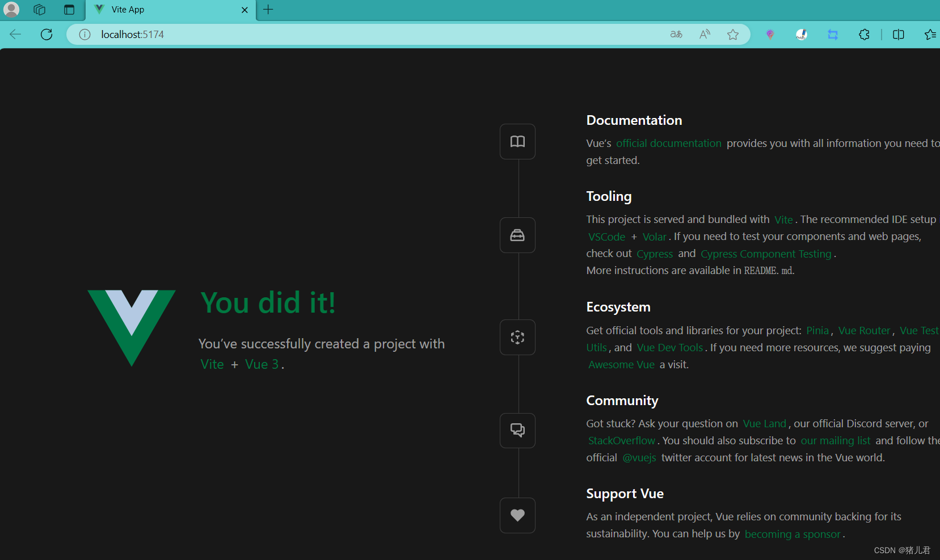The image size is (940, 560).
Task: Click the Tooling toolbox icon
Action: 517,235
